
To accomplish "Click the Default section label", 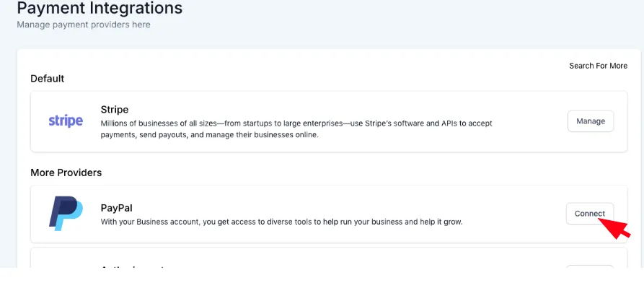I will (47, 79).
